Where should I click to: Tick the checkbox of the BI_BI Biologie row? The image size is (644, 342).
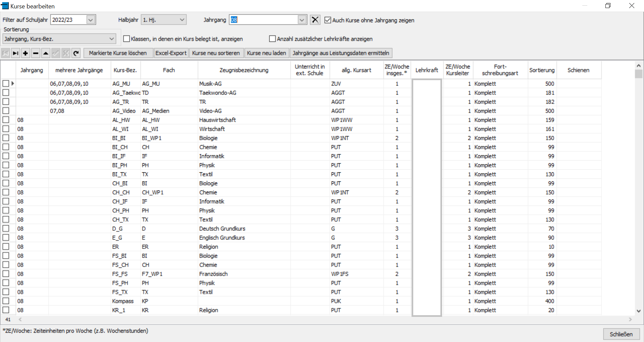[6, 138]
